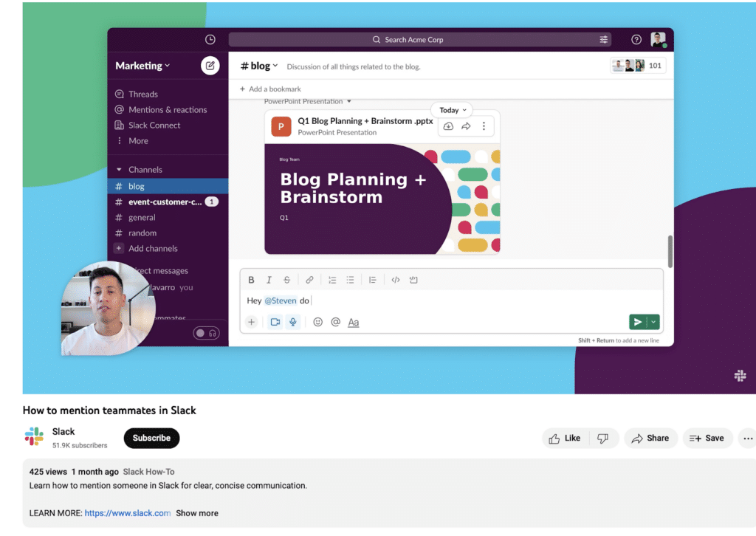Open user profile avatar in Slack header
756x536 pixels.
pos(658,40)
